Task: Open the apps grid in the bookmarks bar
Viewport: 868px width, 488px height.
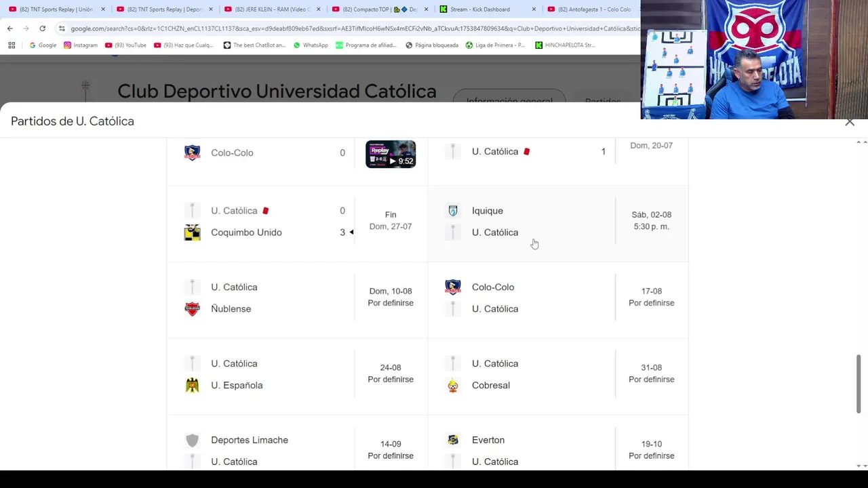Action: (x=12, y=45)
